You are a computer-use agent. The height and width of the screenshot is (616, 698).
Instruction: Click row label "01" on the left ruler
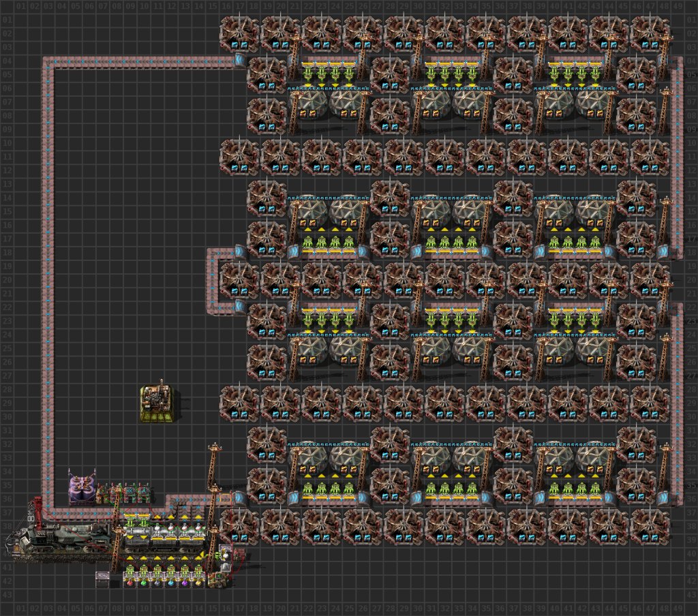click(x=7, y=20)
